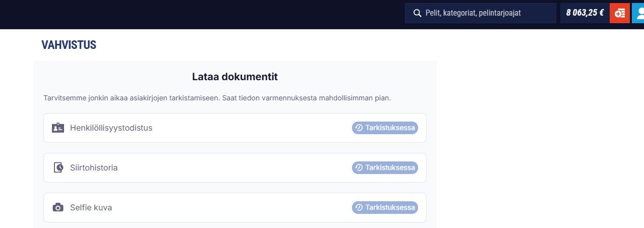Select the Siirtohistoria label text
The height and width of the screenshot is (228, 644).
point(94,168)
